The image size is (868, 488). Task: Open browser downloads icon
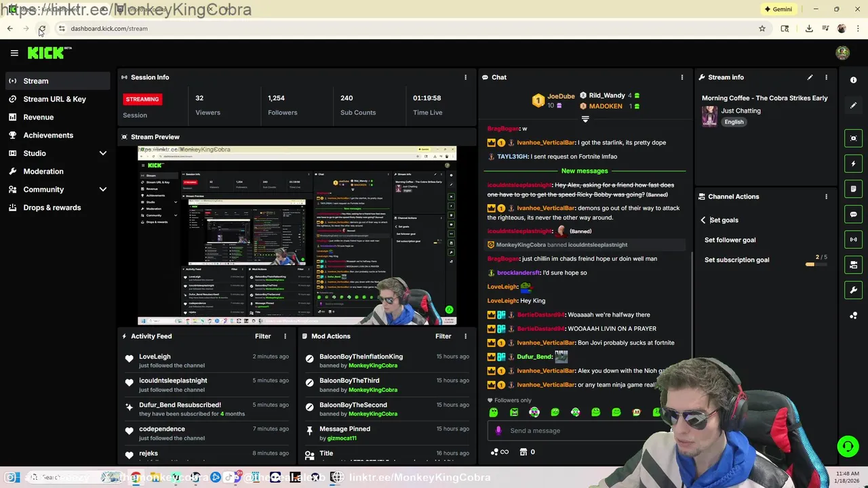click(x=809, y=28)
